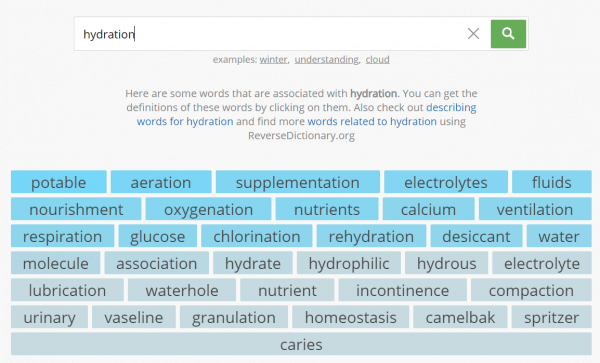Choose the 'oxygenation' word tile
600x363 pixels.
pos(209,209)
